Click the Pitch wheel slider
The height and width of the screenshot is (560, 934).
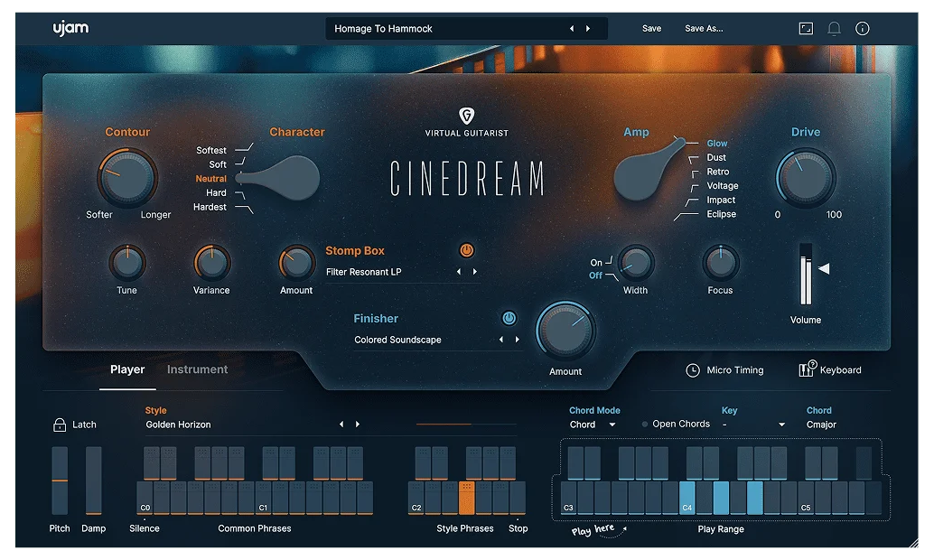click(60, 481)
